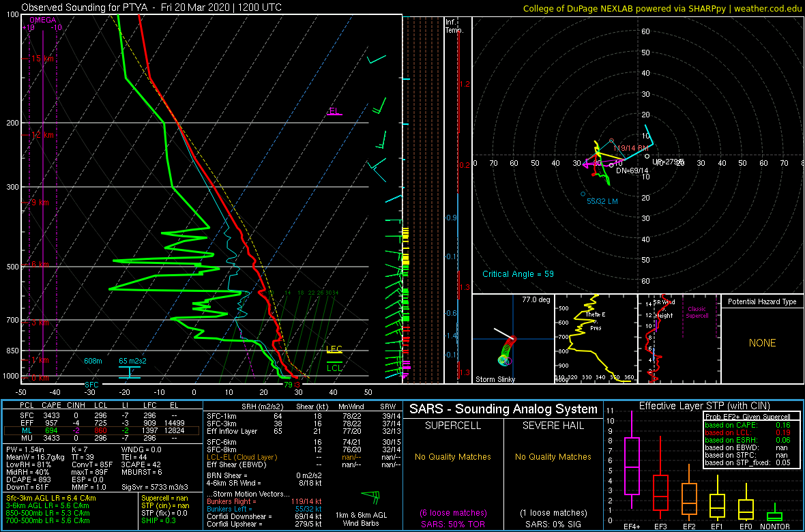Click the yellow 'NONE' hazard value
Screen dimensions: 805x532
[x=762, y=343]
